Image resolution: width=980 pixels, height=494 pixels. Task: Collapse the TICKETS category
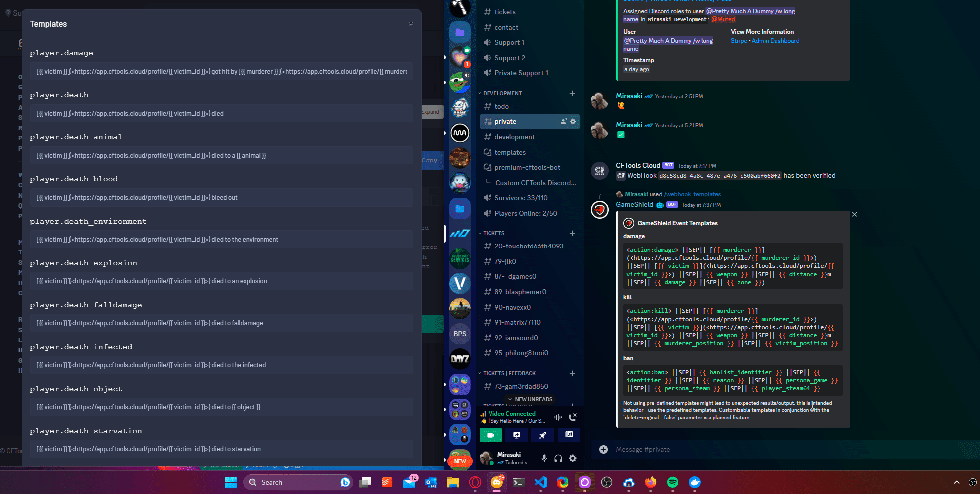pyautogui.click(x=491, y=233)
